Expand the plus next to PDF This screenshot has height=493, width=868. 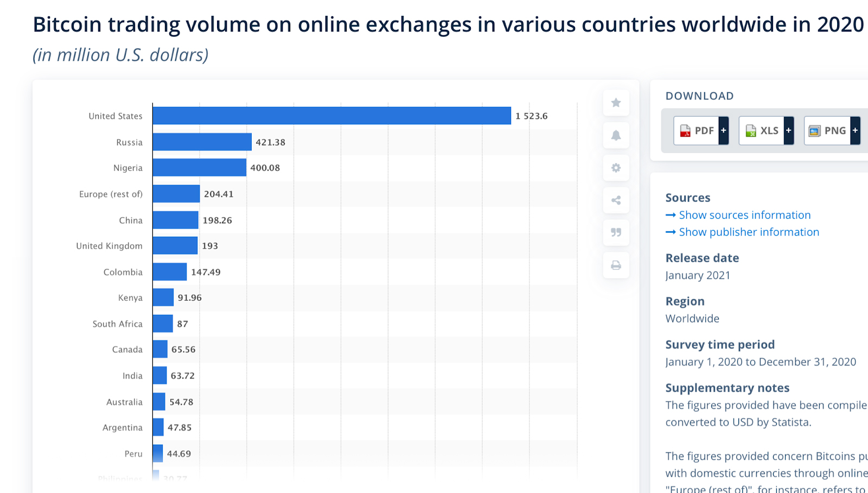point(723,131)
